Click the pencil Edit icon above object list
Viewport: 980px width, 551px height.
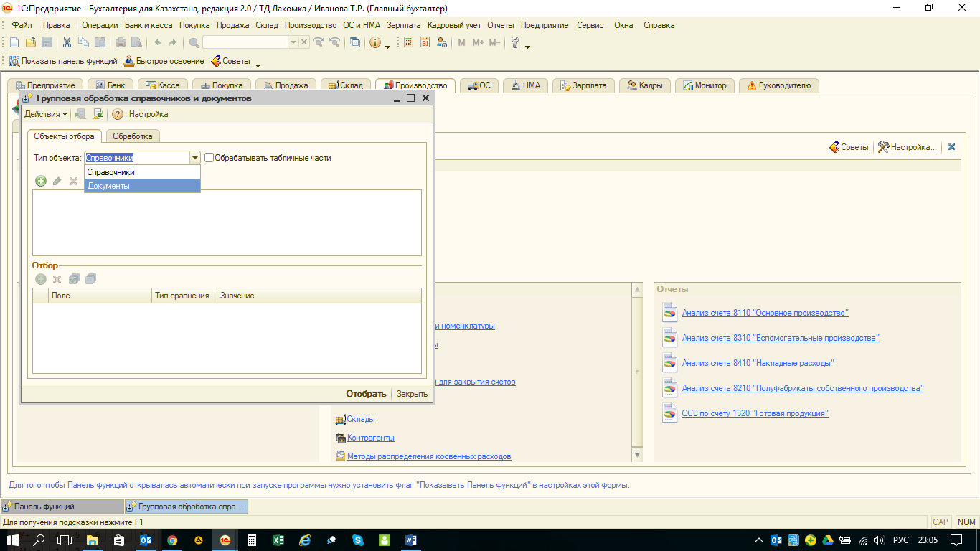(x=57, y=181)
